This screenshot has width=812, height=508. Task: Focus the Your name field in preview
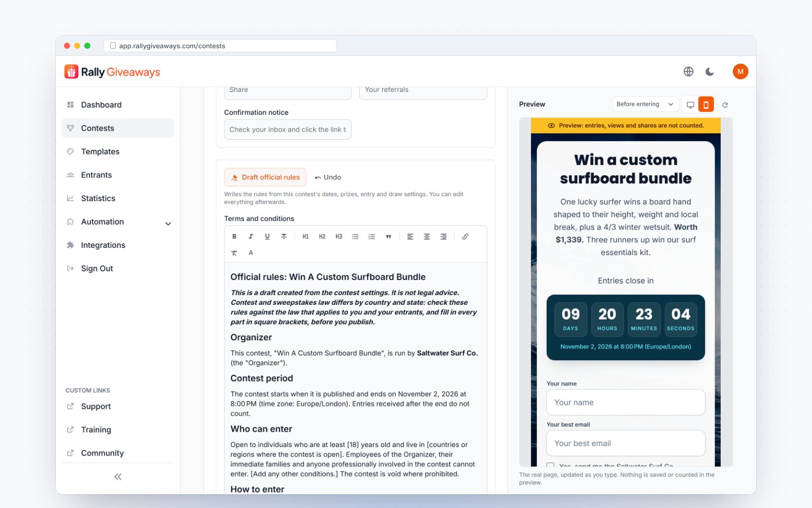tap(626, 402)
